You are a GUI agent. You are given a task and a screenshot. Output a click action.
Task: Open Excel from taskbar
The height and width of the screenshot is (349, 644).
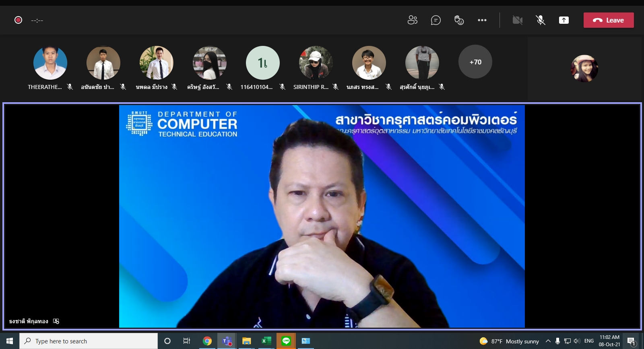[x=266, y=341]
